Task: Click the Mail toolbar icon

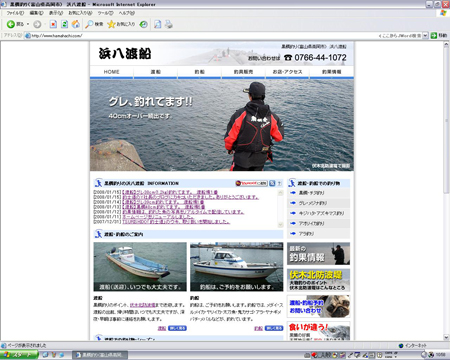Action: [x=158, y=24]
